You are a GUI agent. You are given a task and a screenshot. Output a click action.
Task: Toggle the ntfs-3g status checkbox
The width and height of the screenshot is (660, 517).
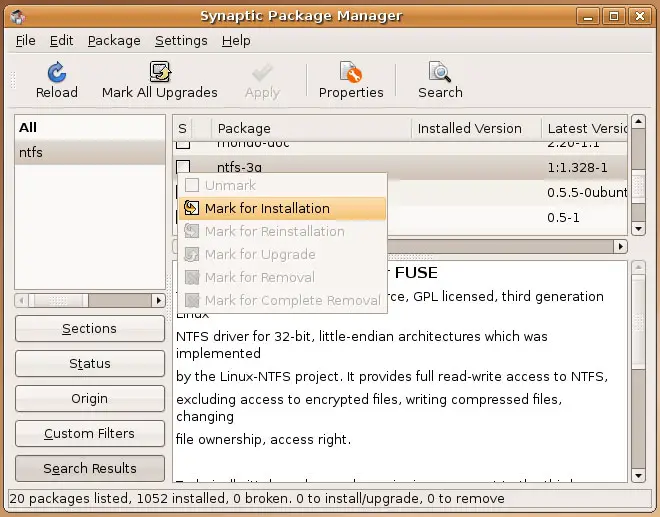[183, 167]
